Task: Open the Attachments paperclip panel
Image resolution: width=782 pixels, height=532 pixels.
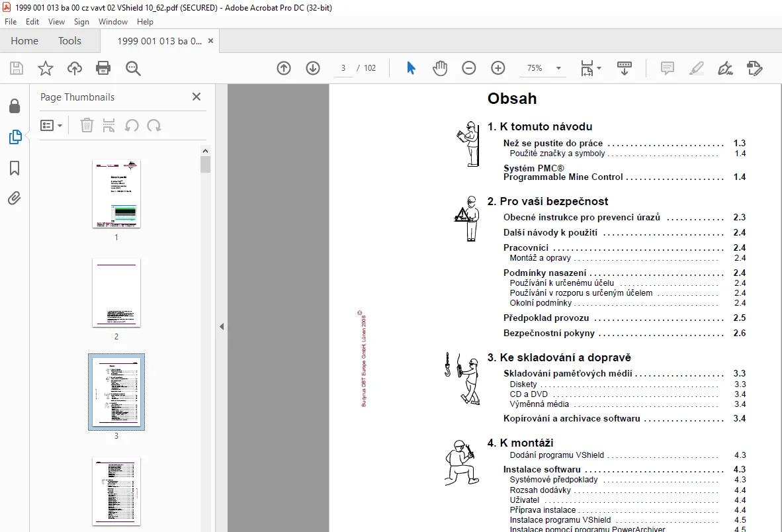Action: (15, 199)
